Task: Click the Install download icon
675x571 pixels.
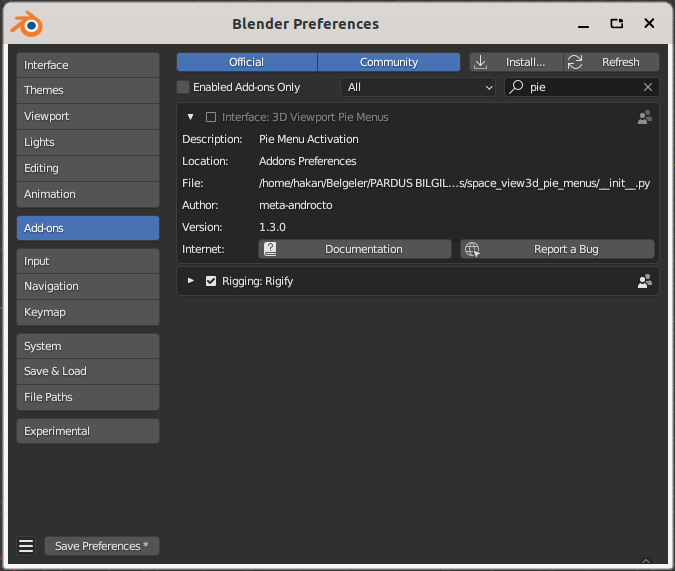Action: (x=481, y=62)
